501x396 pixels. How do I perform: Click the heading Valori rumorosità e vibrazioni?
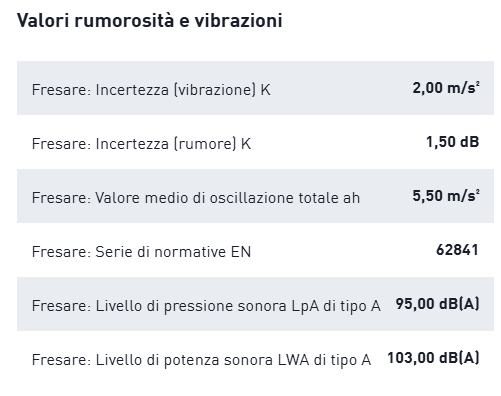click(150, 20)
